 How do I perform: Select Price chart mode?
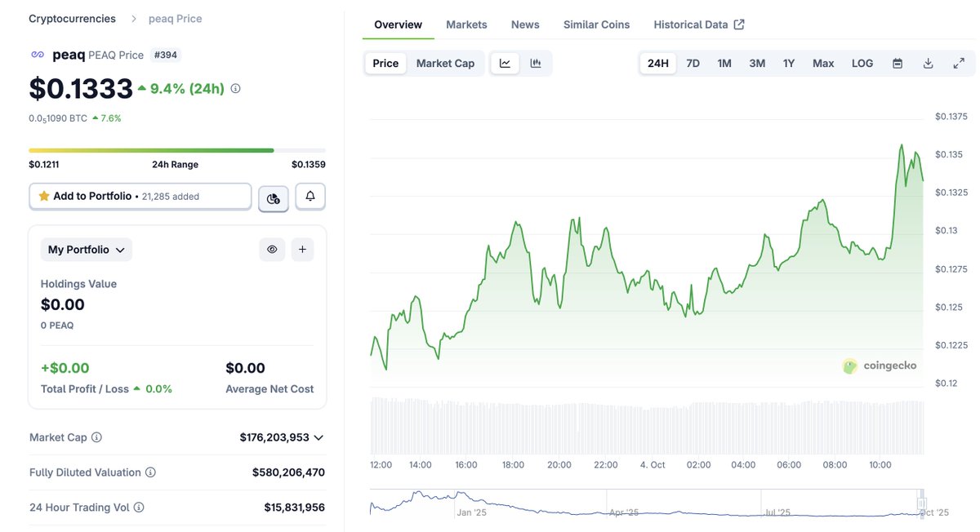click(x=385, y=63)
